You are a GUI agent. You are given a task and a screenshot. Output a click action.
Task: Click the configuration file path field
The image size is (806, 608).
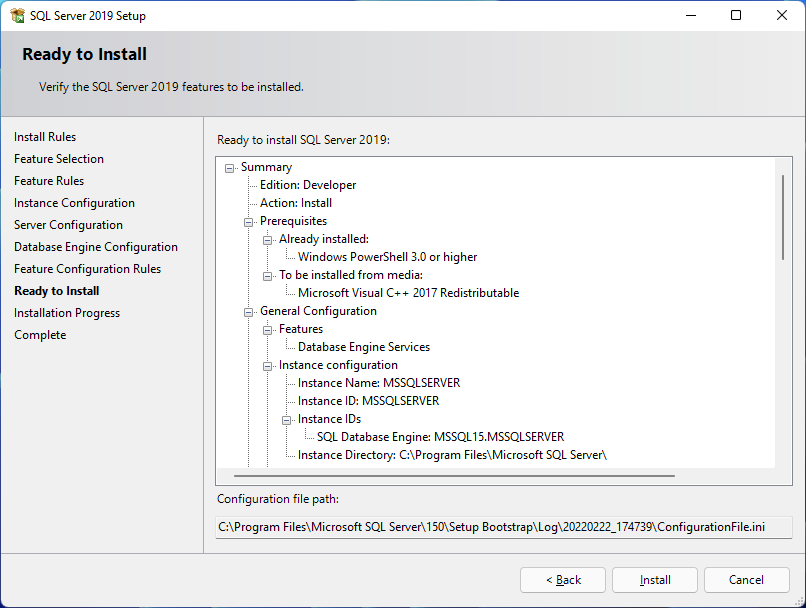pos(504,527)
